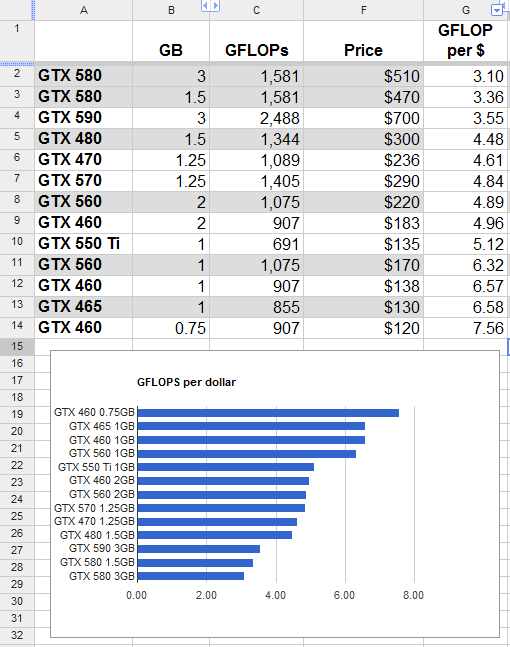
Task: Click the $135 price cell
Action: (x=364, y=244)
